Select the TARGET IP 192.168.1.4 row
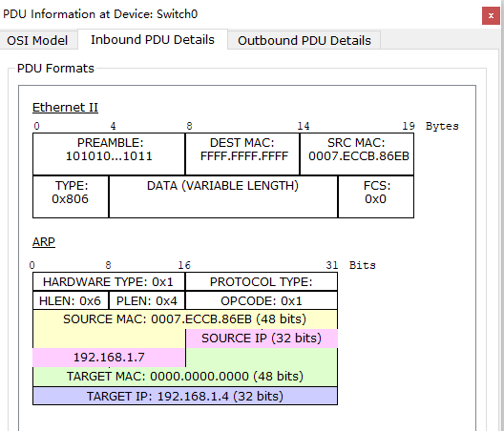 (185, 396)
